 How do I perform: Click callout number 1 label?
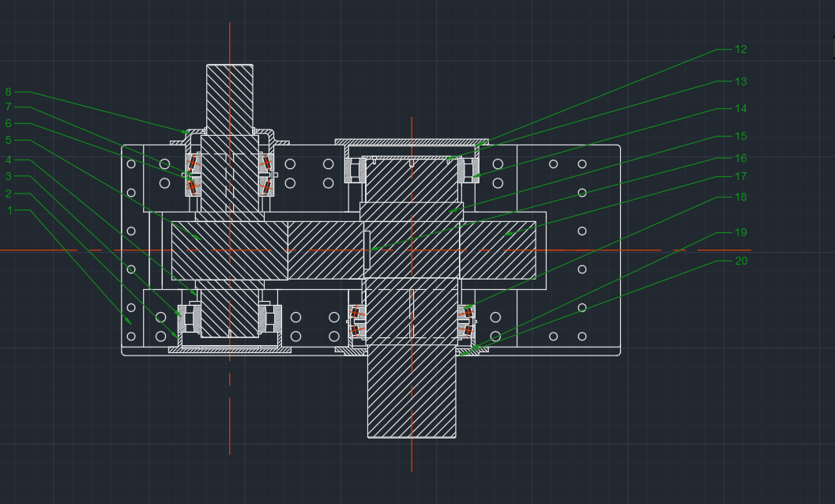[x=9, y=210]
